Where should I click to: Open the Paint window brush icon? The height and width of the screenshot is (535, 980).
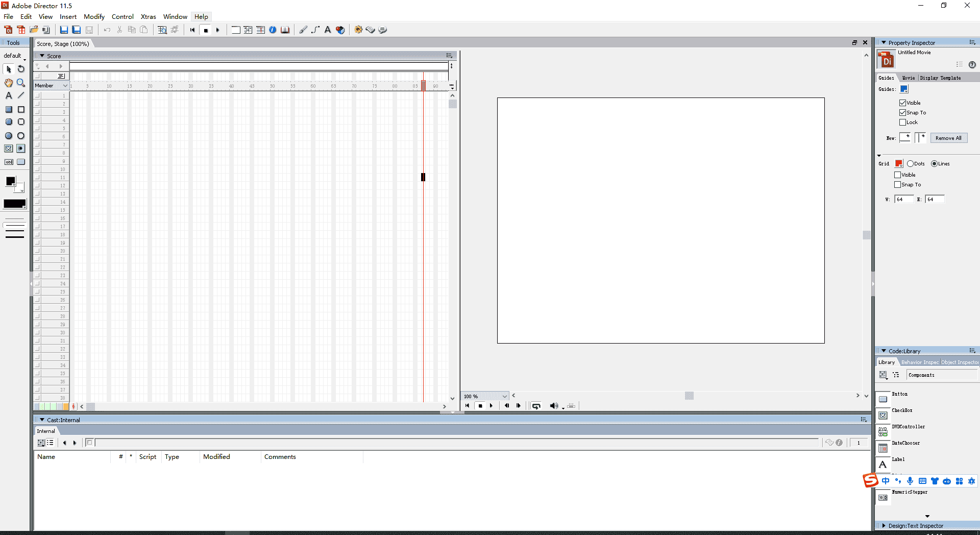pyautogui.click(x=303, y=30)
